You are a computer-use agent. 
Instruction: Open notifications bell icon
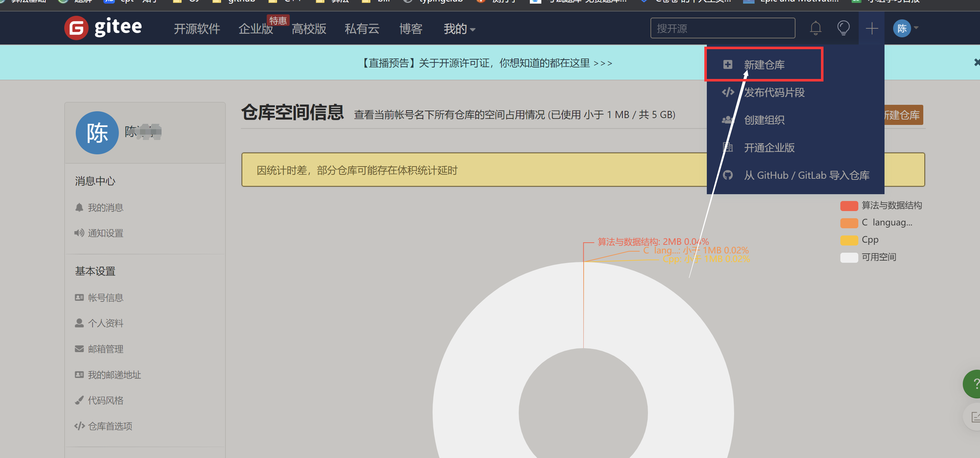(815, 28)
